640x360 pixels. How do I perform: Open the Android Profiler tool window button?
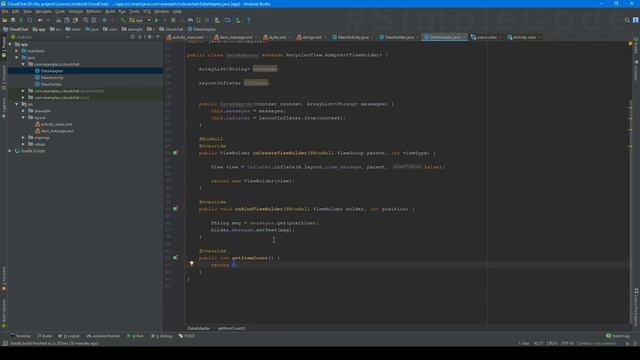point(103,336)
